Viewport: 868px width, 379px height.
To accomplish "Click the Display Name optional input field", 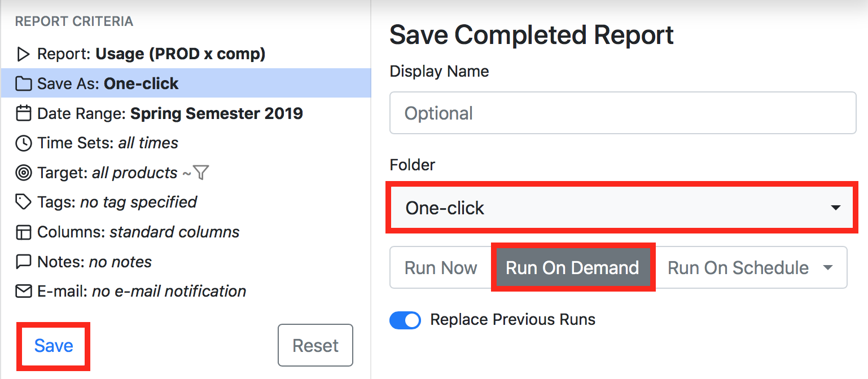I will 622,113.
